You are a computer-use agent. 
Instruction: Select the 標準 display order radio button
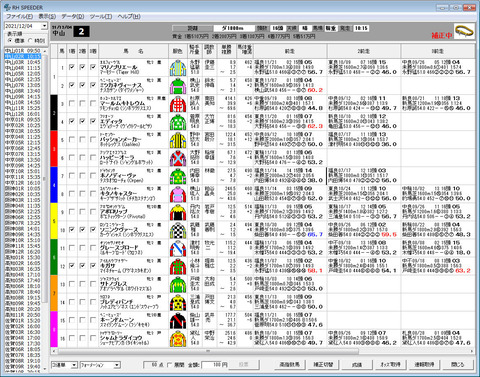pyautogui.click(x=10, y=40)
